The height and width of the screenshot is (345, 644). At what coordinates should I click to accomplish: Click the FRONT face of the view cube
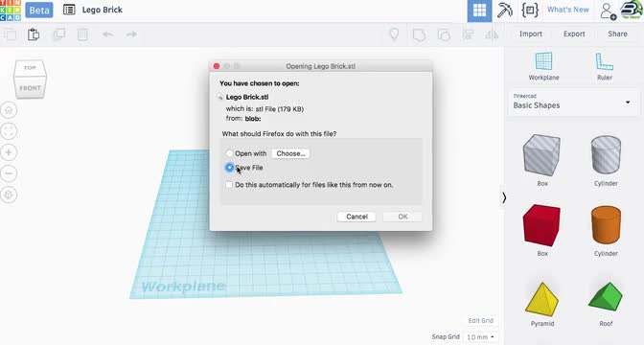point(30,87)
